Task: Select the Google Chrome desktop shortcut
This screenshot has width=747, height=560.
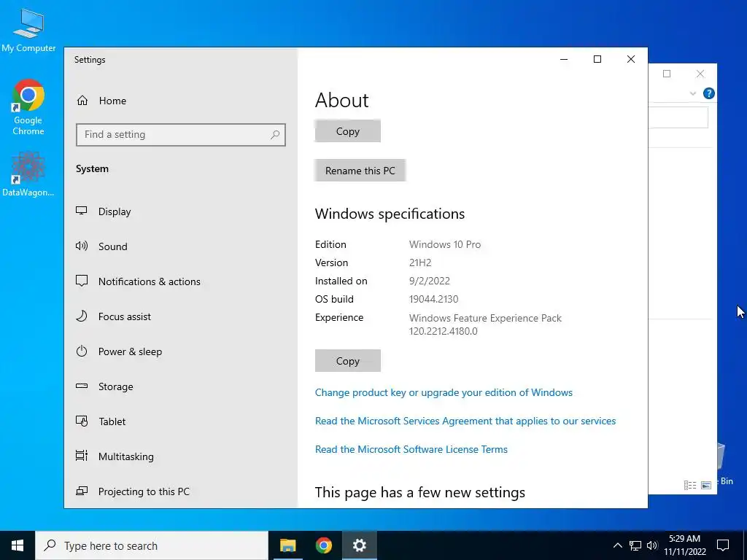Action: coord(28,107)
